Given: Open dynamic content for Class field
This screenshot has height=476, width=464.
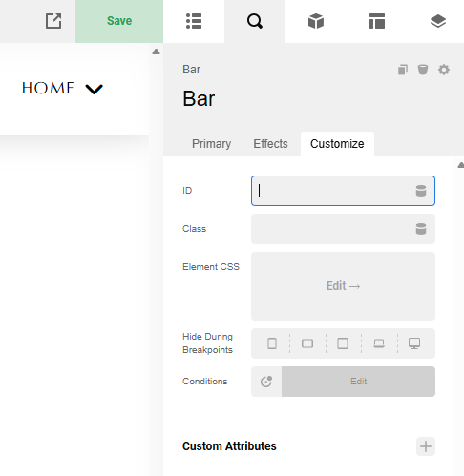Looking at the screenshot, I should point(421,229).
